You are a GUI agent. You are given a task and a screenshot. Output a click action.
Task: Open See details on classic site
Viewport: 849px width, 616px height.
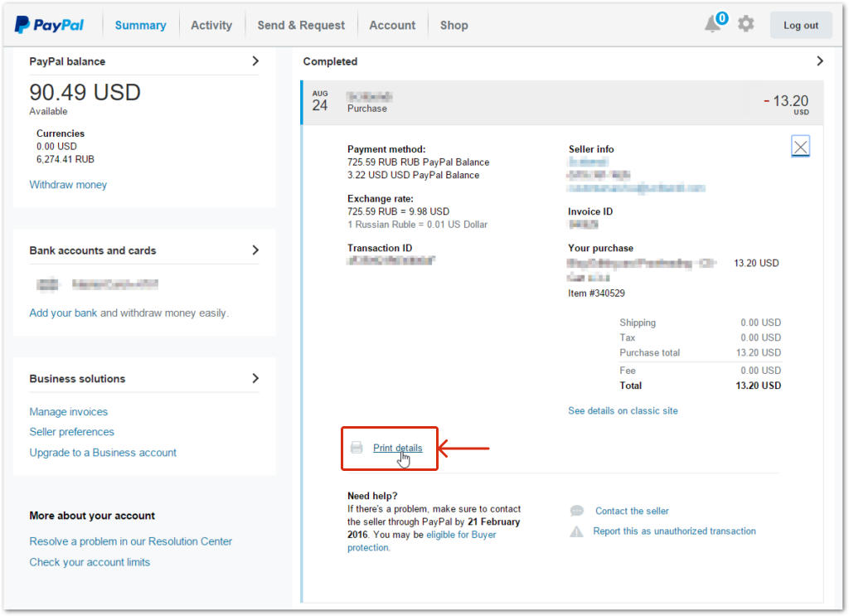click(623, 411)
